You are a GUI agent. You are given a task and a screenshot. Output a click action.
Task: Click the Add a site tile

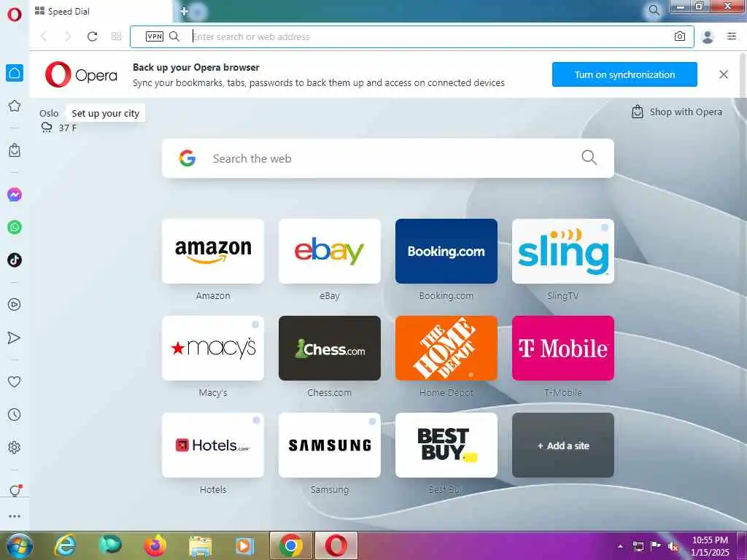[x=563, y=446]
